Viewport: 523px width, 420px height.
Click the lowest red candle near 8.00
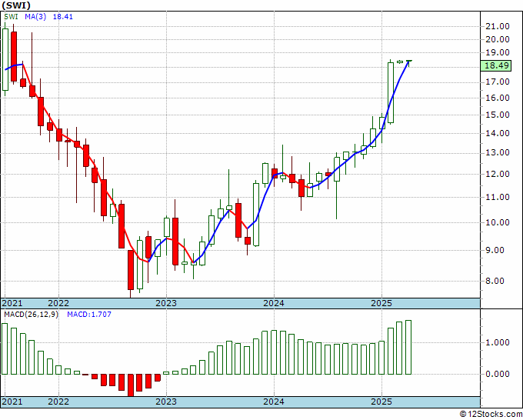tap(131, 270)
